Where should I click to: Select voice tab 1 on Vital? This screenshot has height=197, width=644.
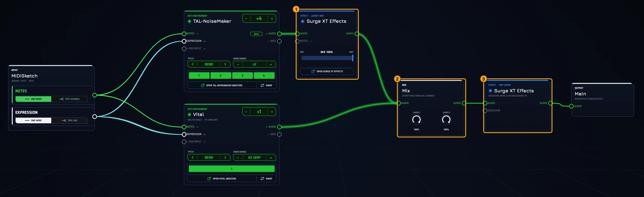pyautogui.click(x=232, y=169)
